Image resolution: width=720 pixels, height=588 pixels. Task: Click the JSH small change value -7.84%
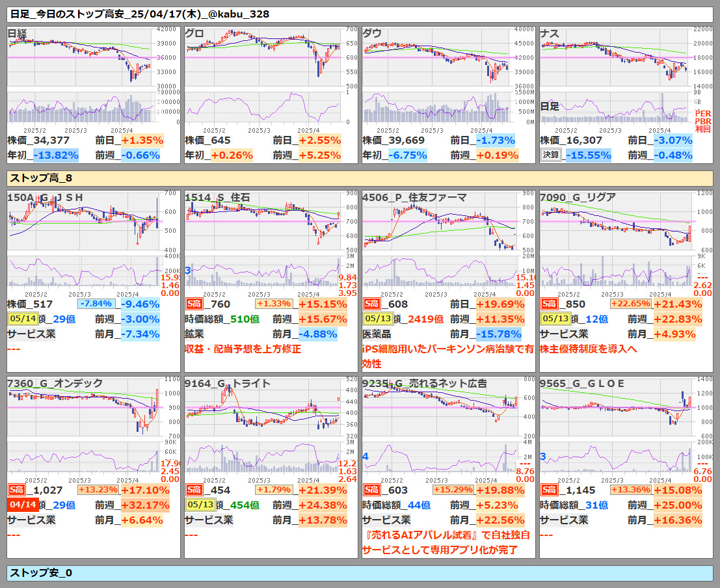(x=96, y=304)
